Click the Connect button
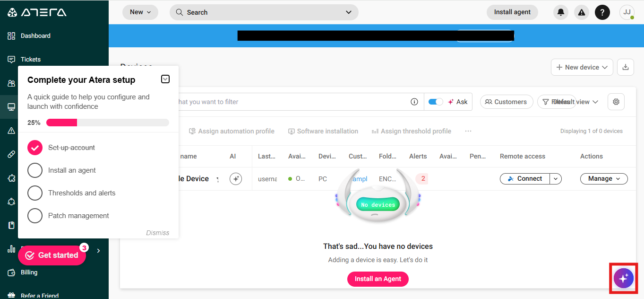Screen dimensions: 644x299 point(525,179)
